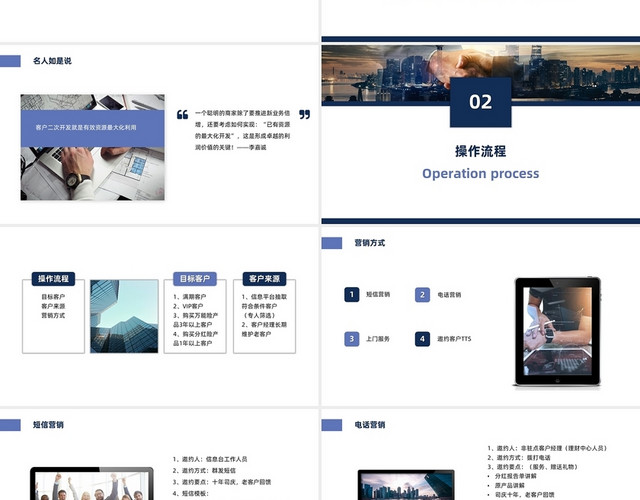Click the 短信营销 slide title
640x500 pixels.
pos(48,425)
